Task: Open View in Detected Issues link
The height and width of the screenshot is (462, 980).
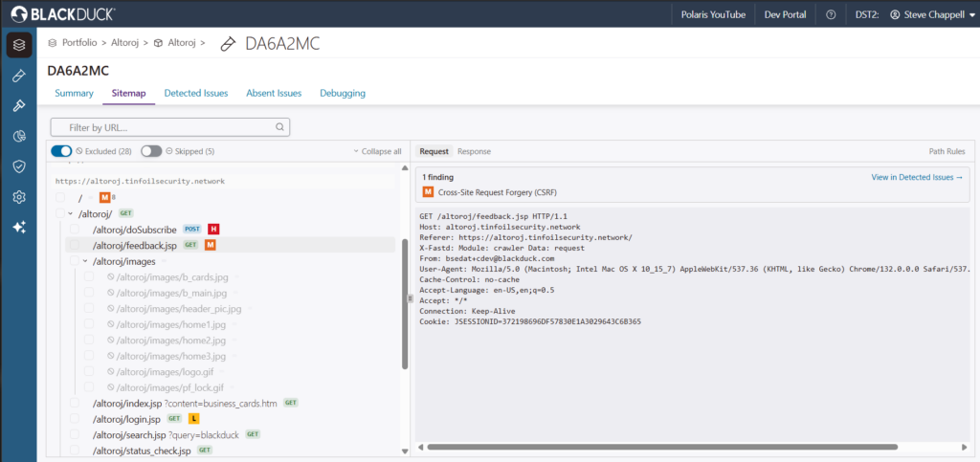Action: tap(917, 177)
